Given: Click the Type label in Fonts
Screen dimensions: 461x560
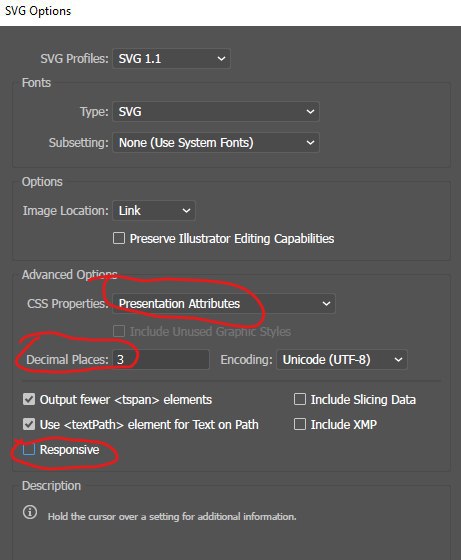Looking at the screenshot, I should [94, 112].
